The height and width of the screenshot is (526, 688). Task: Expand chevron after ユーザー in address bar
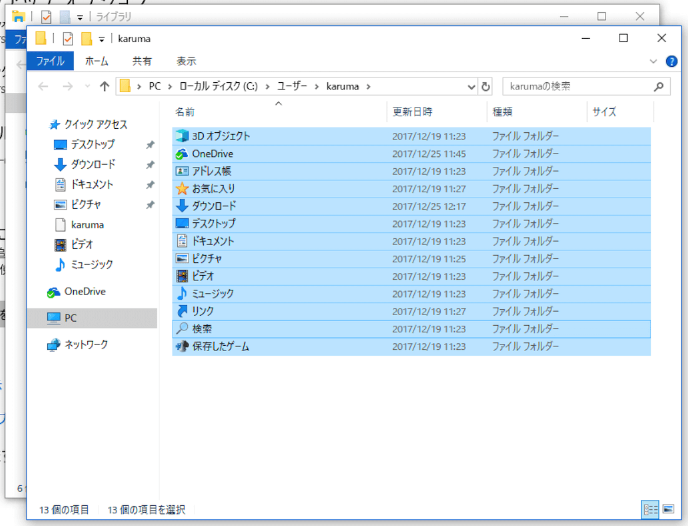pos(316,86)
